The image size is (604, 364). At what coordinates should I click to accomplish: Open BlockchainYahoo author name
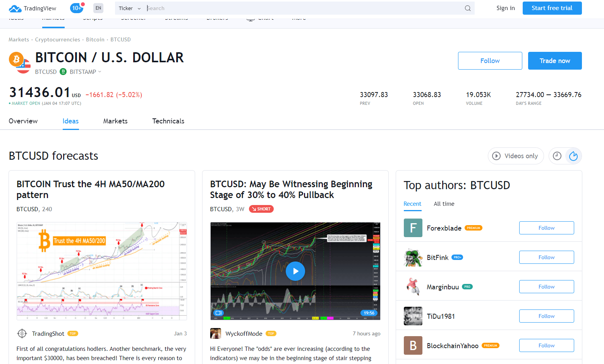click(x=453, y=346)
